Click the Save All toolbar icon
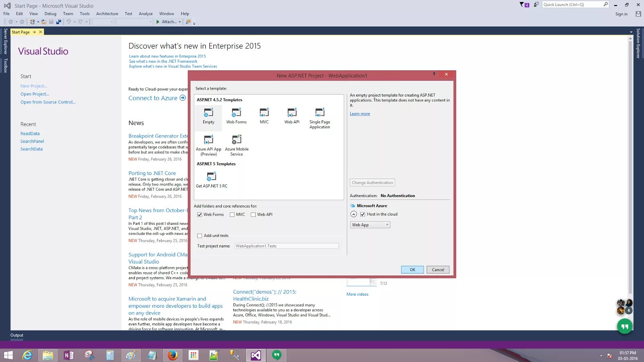Viewport: 644px width, 362px height. [x=59, y=22]
